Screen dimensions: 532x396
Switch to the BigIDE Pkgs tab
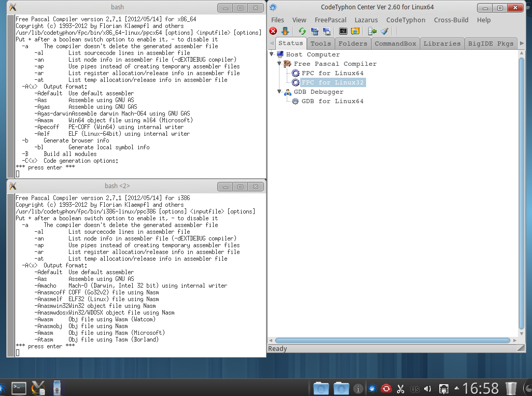click(x=491, y=44)
